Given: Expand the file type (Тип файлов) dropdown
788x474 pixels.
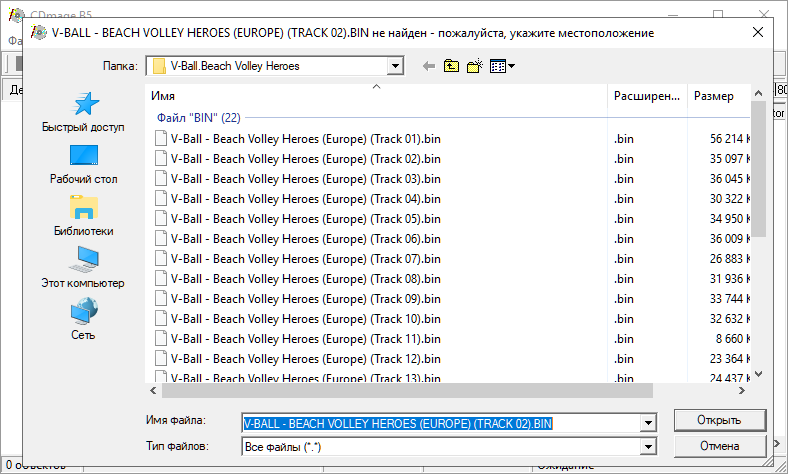Looking at the screenshot, I should coord(648,446).
